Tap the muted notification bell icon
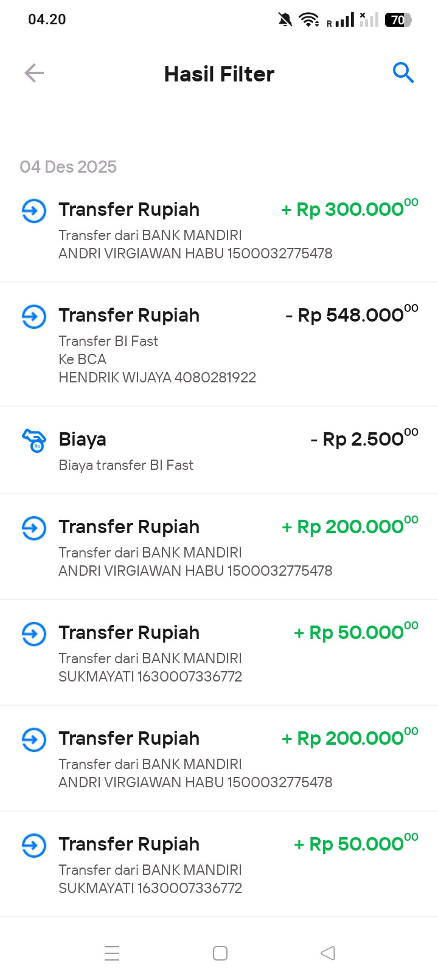The image size is (438, 980). click(x=285, y=20)
